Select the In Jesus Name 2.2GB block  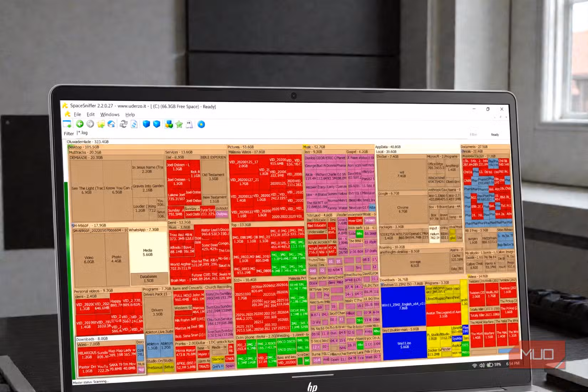(148, 169)
